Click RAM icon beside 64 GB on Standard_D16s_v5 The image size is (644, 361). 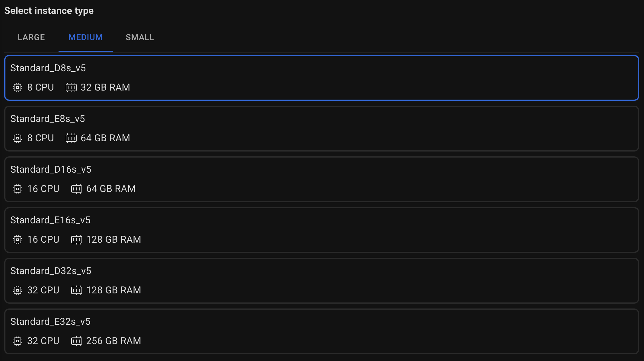point(77,189)
